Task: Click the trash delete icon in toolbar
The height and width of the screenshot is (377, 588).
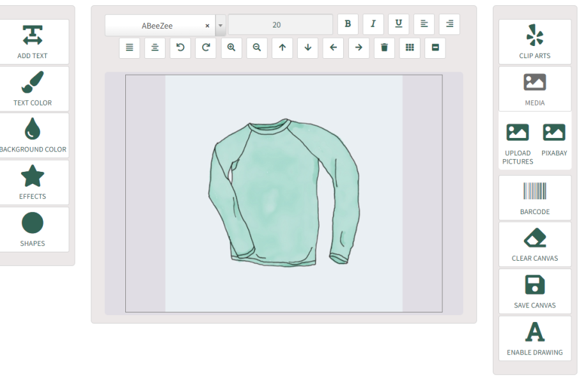Action: coord(384,47)
